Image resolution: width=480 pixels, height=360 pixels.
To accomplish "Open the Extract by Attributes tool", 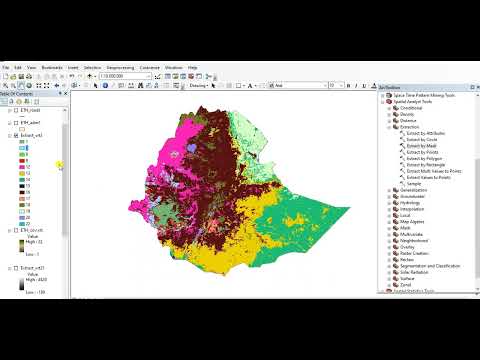I will click(426, 133).
